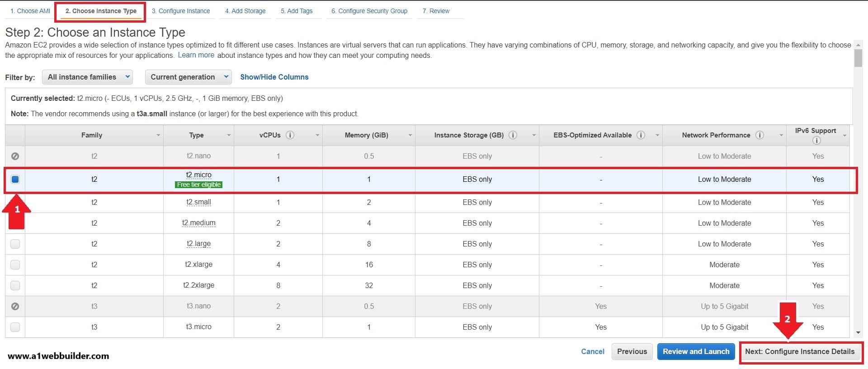
Task: Click the scrollbar down arrow at bottom right
Action: 858,333
